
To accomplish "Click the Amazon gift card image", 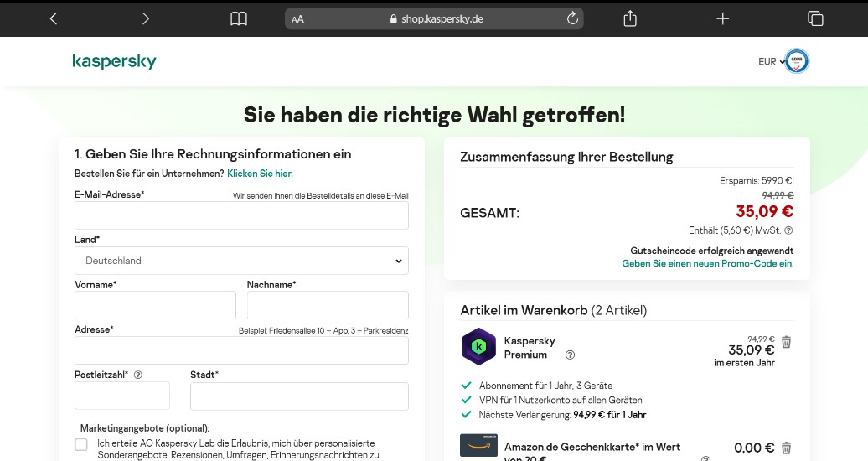I will coord(479,445).
